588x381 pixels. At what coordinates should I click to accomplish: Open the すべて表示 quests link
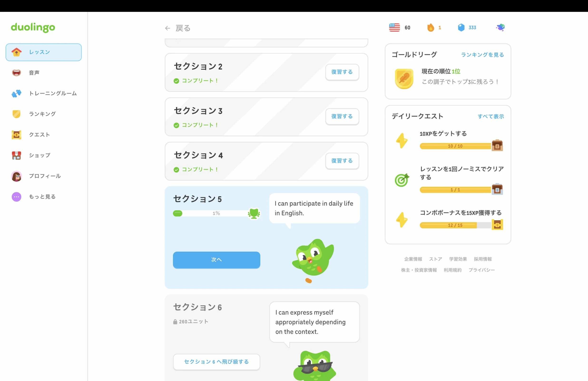(x=491, y=116)
